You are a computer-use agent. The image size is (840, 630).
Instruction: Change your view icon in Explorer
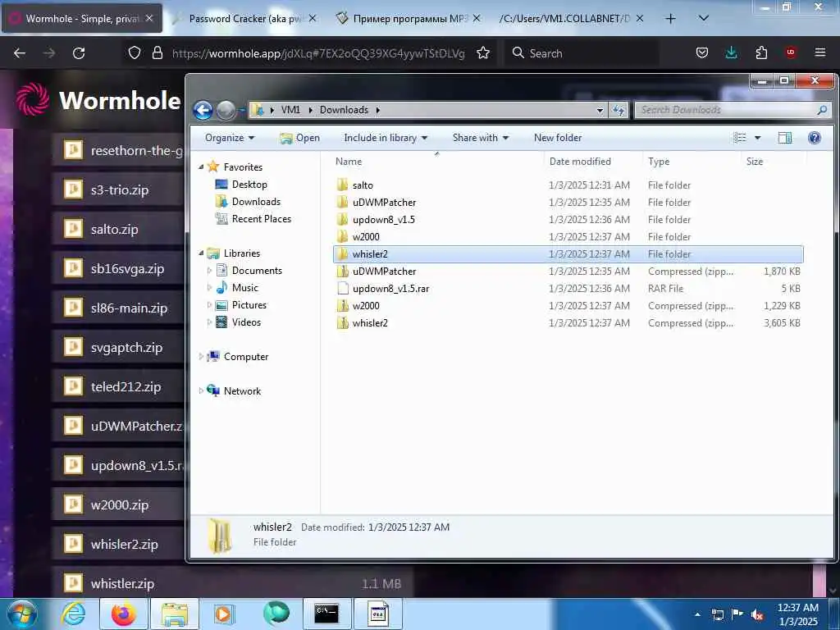[x=740, y=138]
